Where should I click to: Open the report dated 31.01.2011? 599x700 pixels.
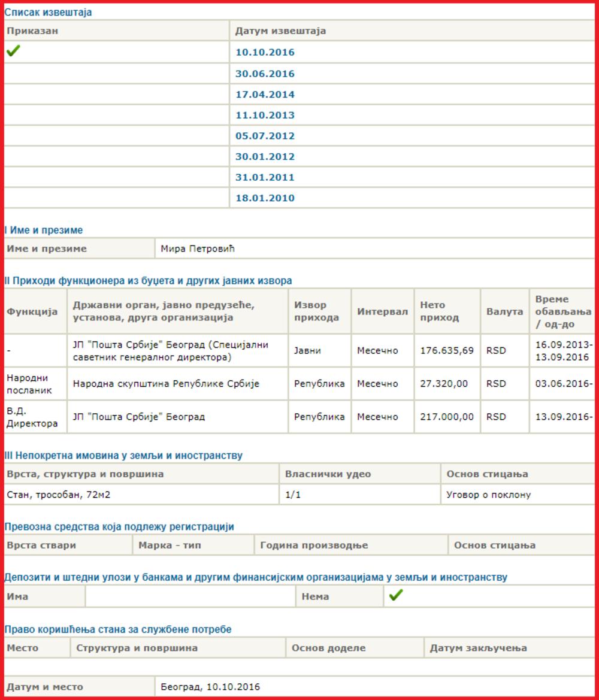(x=265, y=177)
